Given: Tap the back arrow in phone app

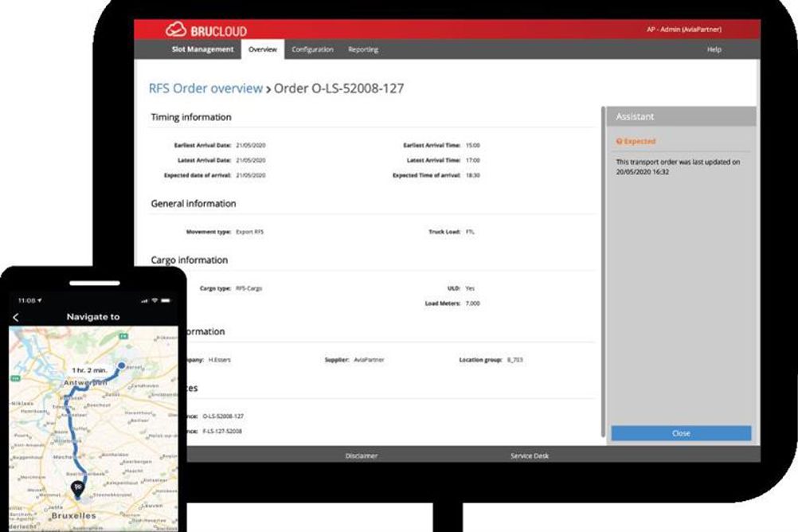Looking at the screenshot, I should [x=16, y=318].
